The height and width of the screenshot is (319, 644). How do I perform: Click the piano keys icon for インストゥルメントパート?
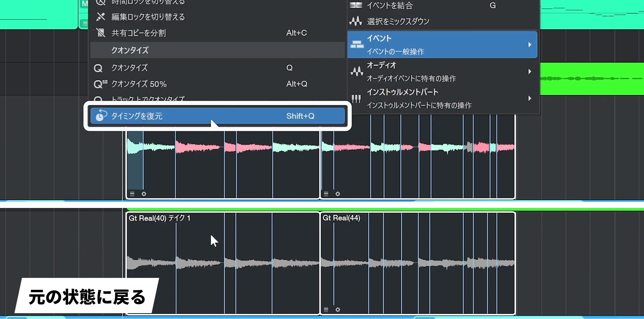[356, 98]
